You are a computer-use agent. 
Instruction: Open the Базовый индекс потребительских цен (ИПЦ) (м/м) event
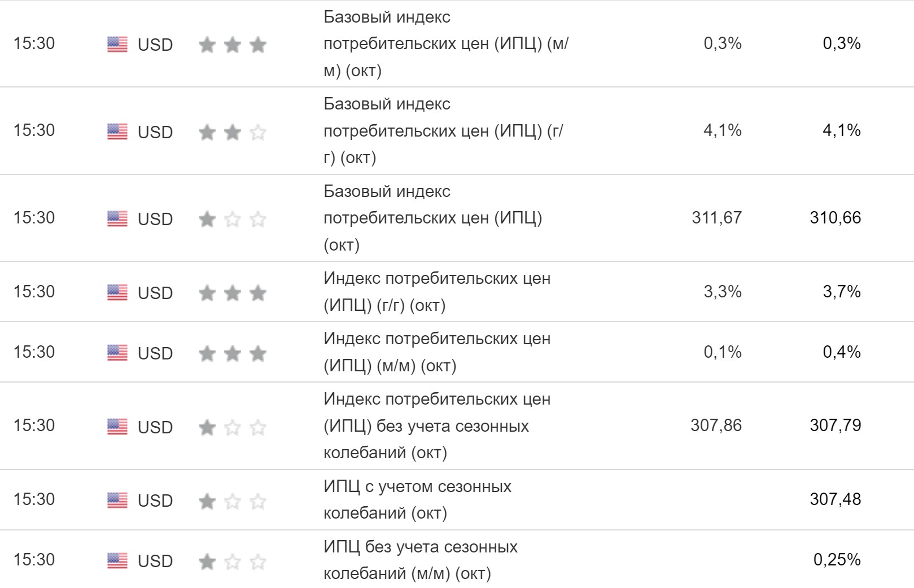tap(446, 43)
